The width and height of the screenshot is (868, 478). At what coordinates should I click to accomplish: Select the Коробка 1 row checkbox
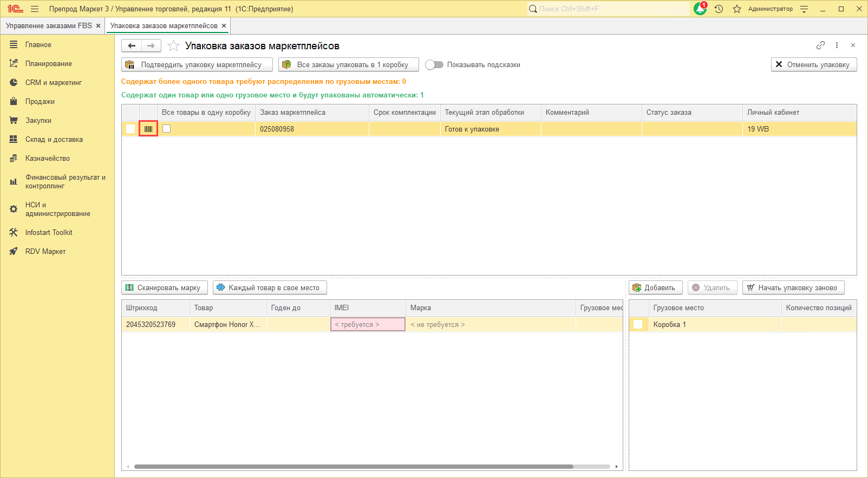638,324
